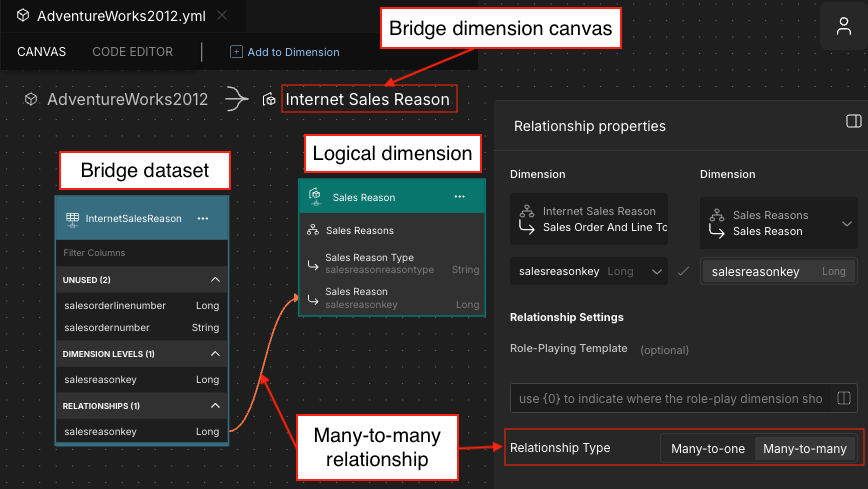Click the hierarchy icon beside Sales Reasons dropdown

(x=717, y=215)
